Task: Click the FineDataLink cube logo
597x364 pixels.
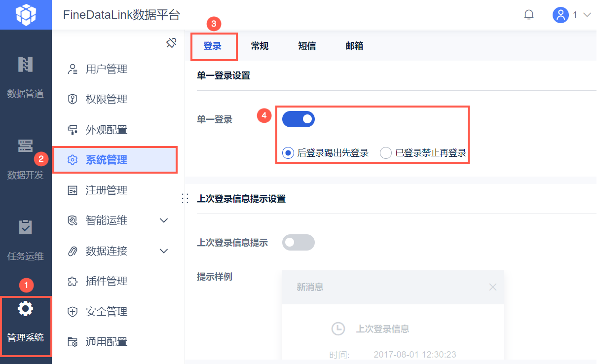Action: click(x=26, y=15)
